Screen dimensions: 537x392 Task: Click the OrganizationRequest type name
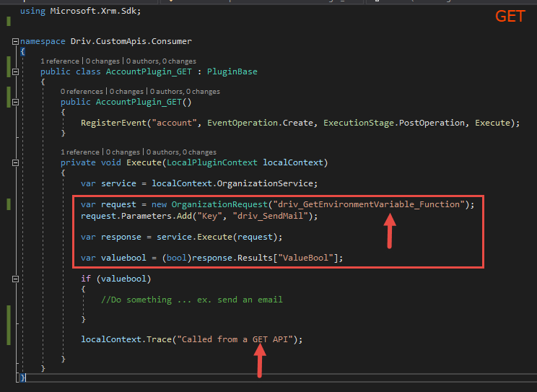point(219,204)
